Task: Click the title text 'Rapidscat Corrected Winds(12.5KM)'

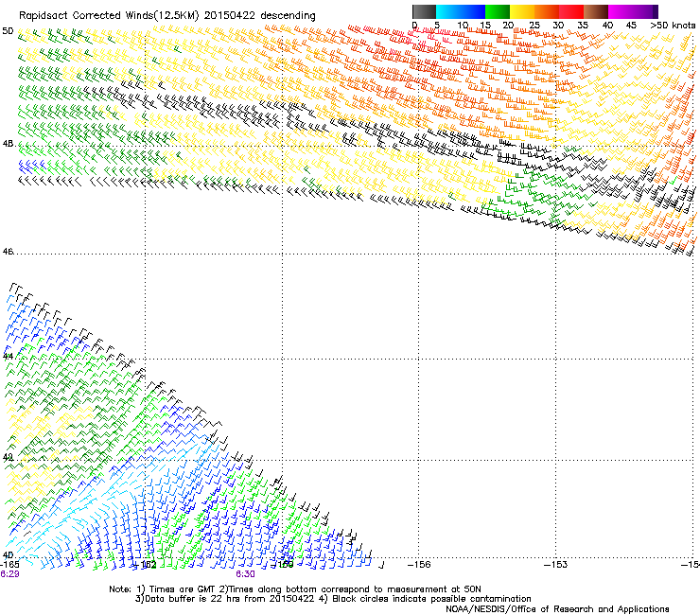Action: pos(109,16)
